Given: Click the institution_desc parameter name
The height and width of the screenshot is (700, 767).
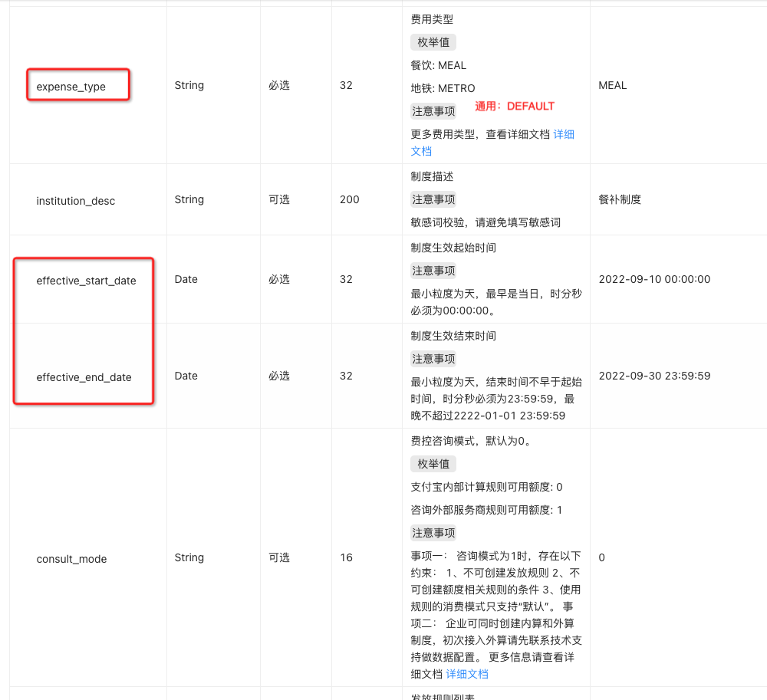Looking at the screenshot, I should (76, 201).
